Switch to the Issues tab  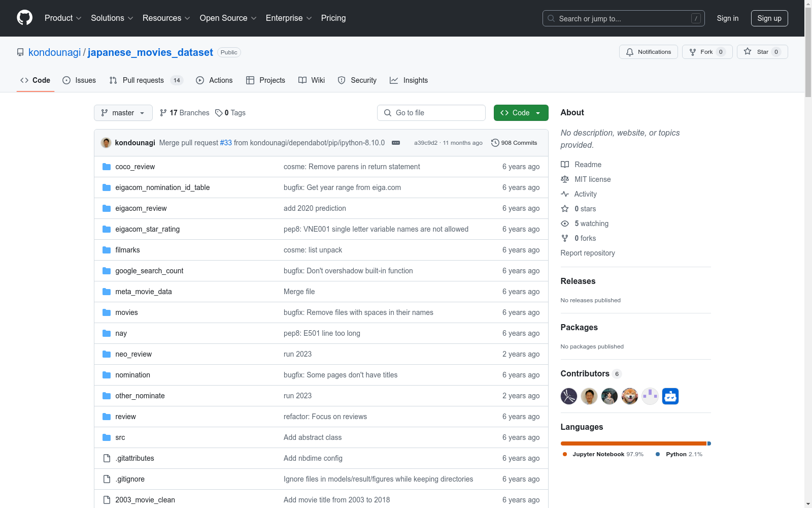pyautogui.click(x=79, y=80)
